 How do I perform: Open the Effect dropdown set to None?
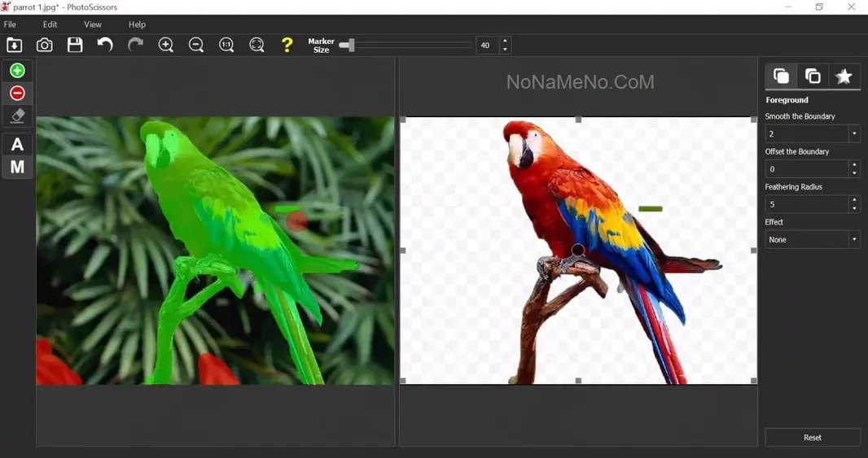853,240
